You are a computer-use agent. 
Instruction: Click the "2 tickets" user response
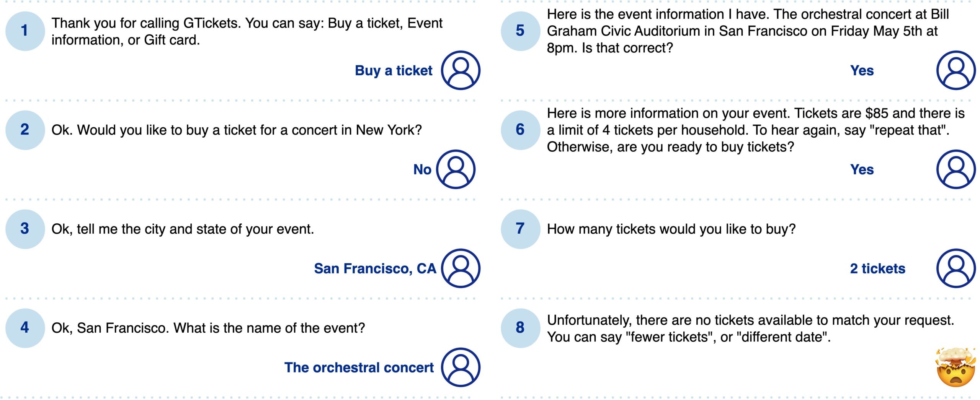877,268
